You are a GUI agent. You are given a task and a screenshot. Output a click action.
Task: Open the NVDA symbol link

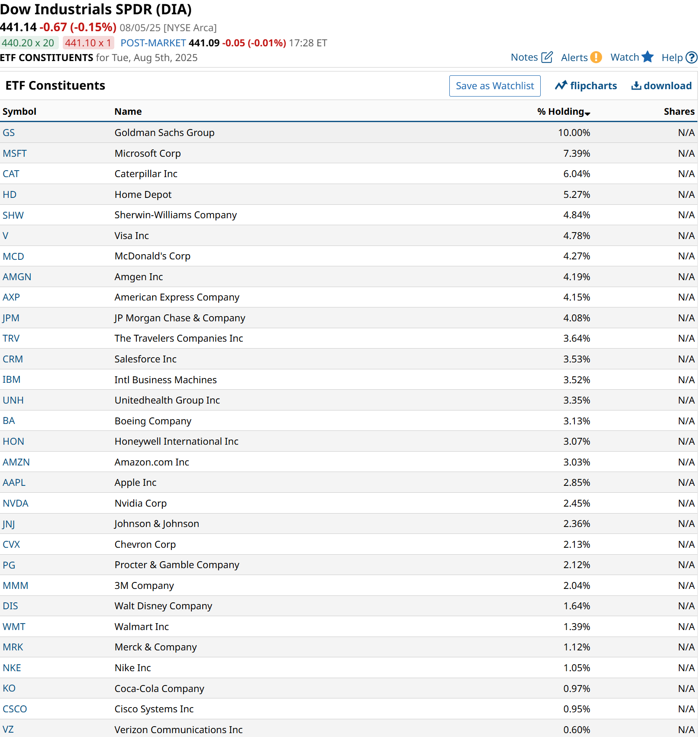[x=16, y=503]
